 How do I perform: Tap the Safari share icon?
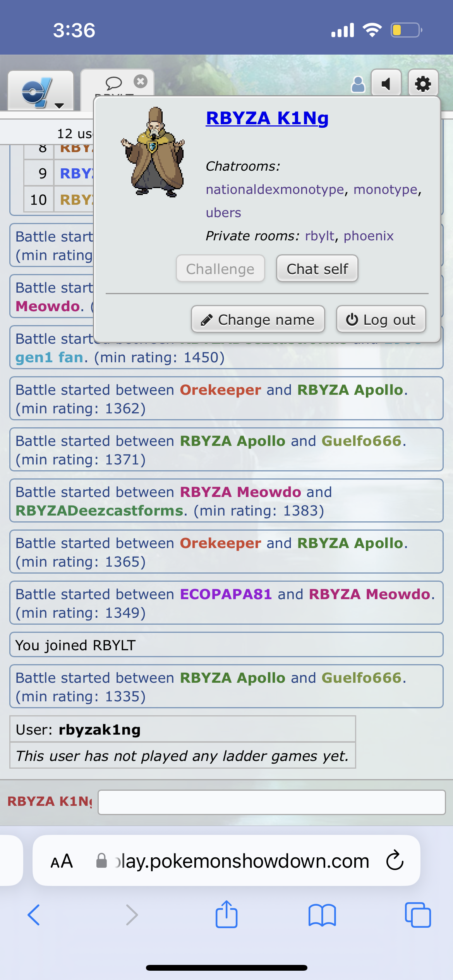tap(226, 915)
